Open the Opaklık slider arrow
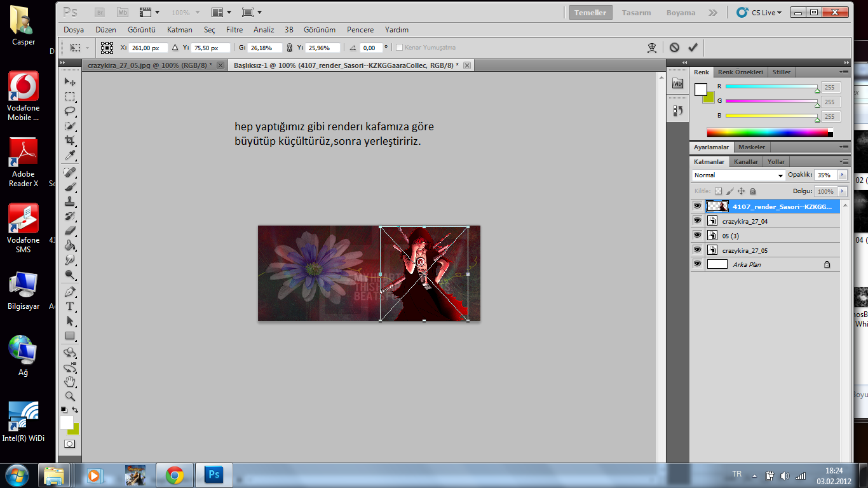Image resolution: width=868 pixels, height=488 pixels. 843,175
